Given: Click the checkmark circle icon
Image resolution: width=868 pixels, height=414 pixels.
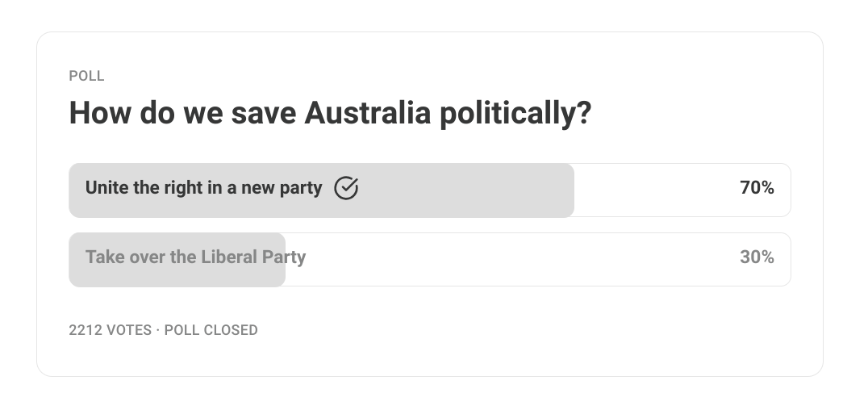Looking at the screenshot, I should pyautogui.click(x=346, y=188).
